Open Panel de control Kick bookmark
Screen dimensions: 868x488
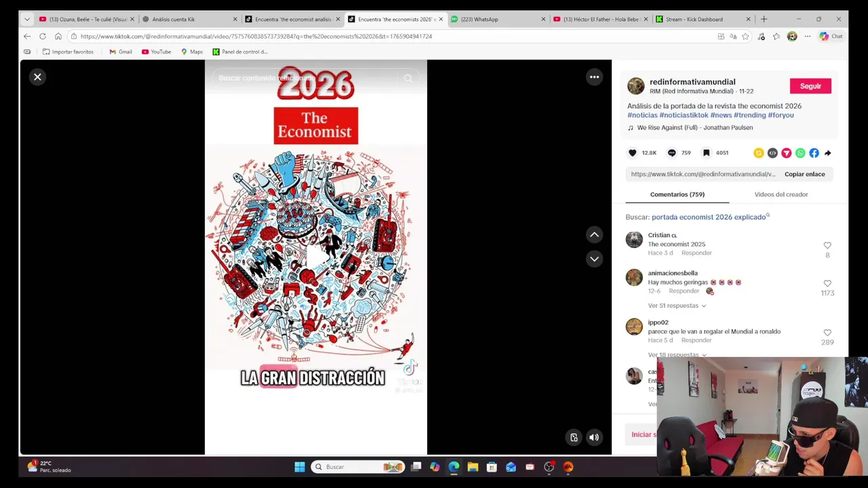coord(240,52)
